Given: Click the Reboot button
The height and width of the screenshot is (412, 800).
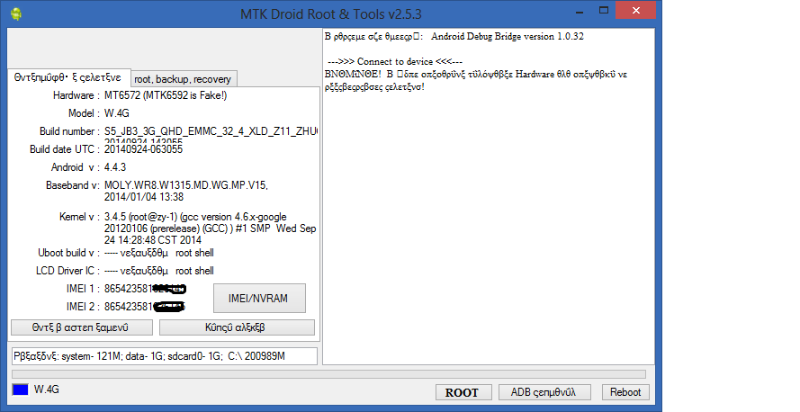Looking at the screenshot, I should (625, 392).
